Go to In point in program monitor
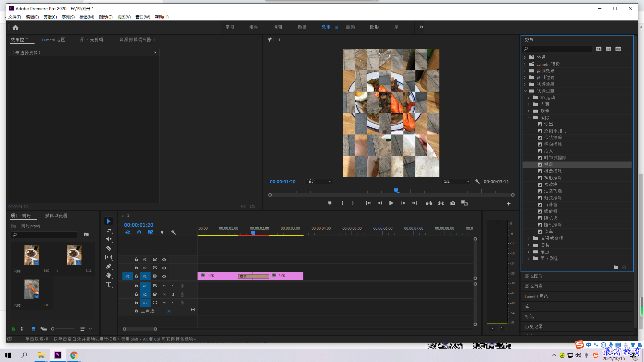Viewport: 644px width, 362px height. (x=368, y=203)
